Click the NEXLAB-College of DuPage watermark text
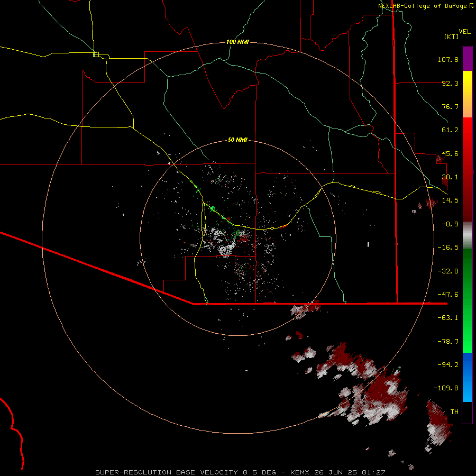 point(426,6)
